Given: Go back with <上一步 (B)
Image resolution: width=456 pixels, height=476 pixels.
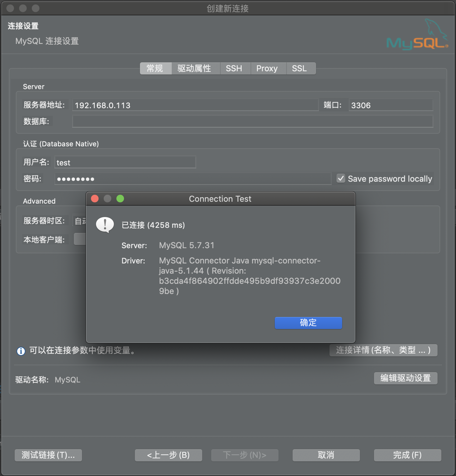Looking at the screenshot, I should (169, 455).
